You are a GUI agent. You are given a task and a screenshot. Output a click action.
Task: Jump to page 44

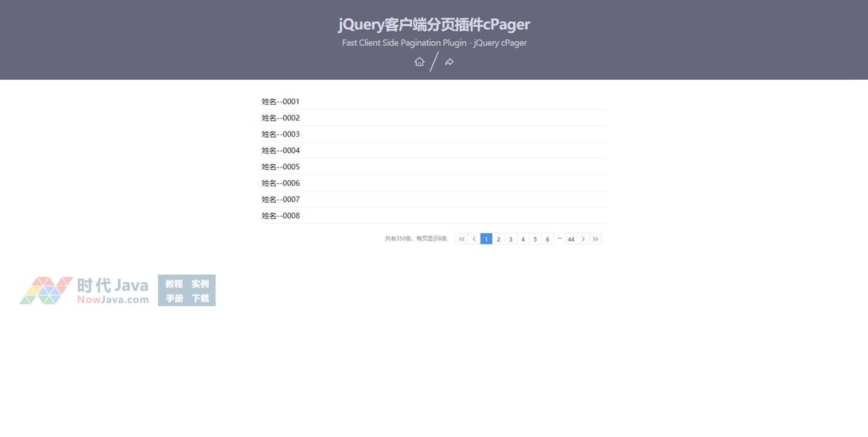tap(571, 239)
